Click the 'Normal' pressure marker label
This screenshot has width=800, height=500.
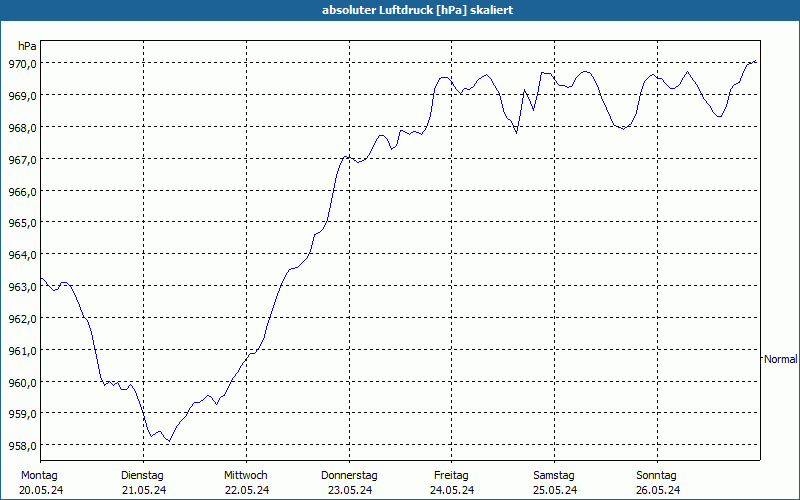(x=781, y=359)
